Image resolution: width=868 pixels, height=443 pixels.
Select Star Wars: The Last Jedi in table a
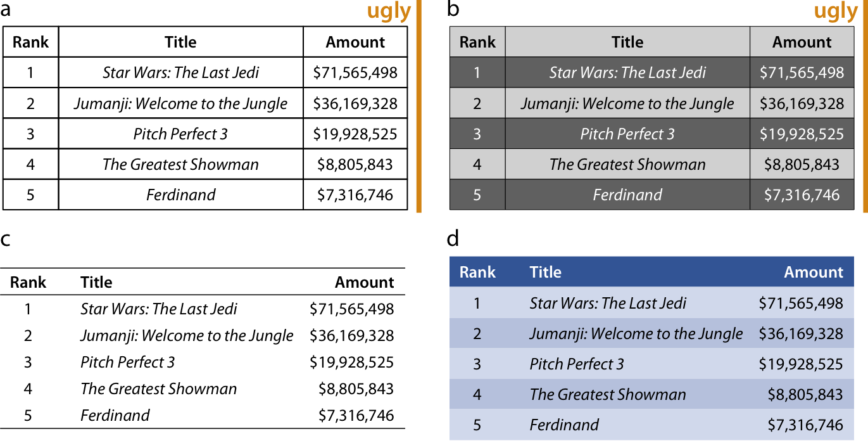(181, 73)
